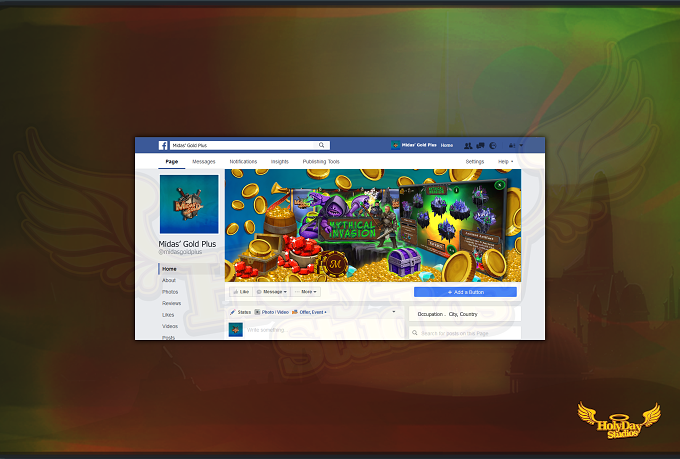Expand the Help dropdown

point(505,161)
